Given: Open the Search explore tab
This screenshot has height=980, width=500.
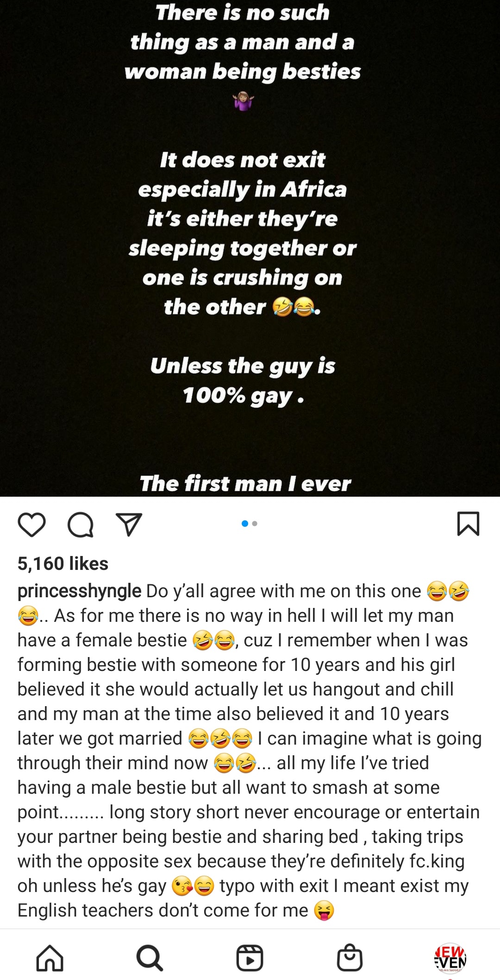Looking at the screenshot, I should coord(150,958).
